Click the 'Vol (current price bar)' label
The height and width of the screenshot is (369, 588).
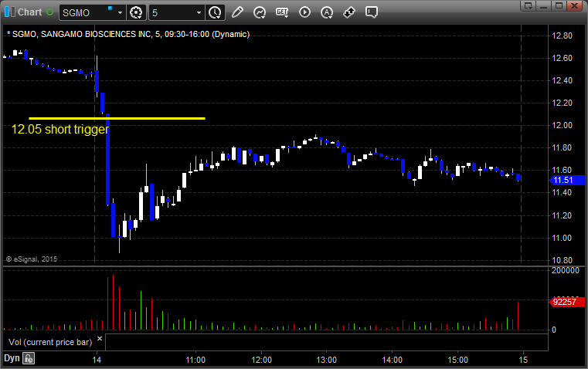point(50,342)
